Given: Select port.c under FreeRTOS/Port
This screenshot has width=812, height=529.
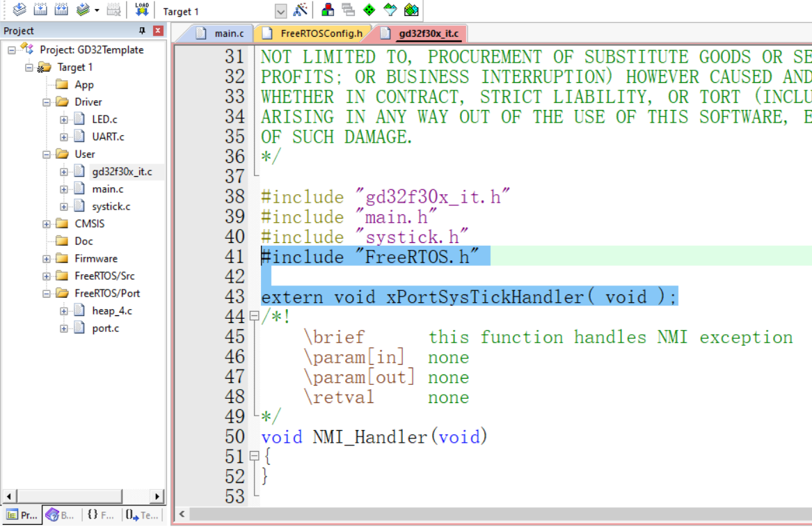Looking at the screenshot, I should [x=105, y=329].
